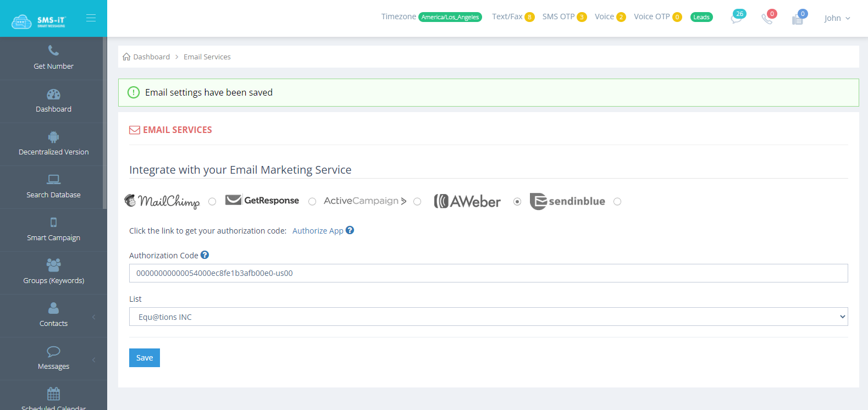868x410 pixels.
Task: Click the Text/Fax credit count
Action: point(529,17)
